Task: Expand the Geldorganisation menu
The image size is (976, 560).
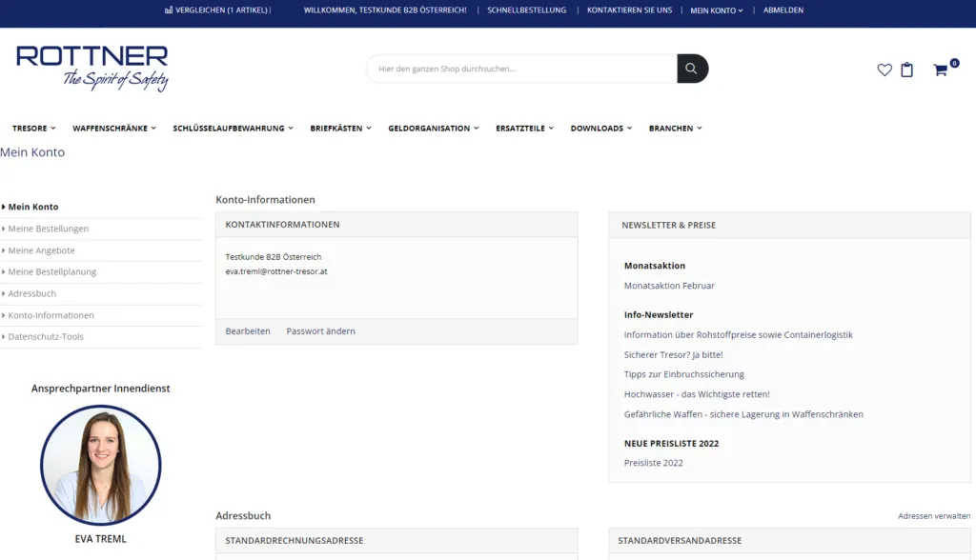Action: point(434,129)
